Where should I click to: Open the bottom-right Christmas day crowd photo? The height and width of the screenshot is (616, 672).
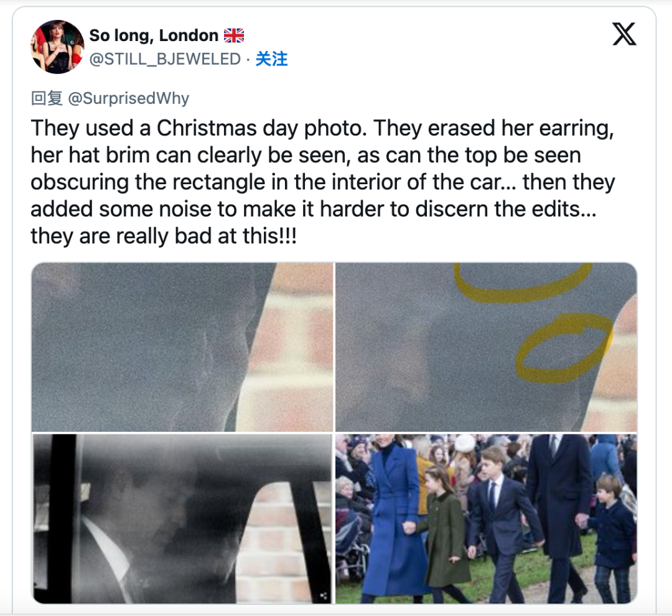pos(486,519)
